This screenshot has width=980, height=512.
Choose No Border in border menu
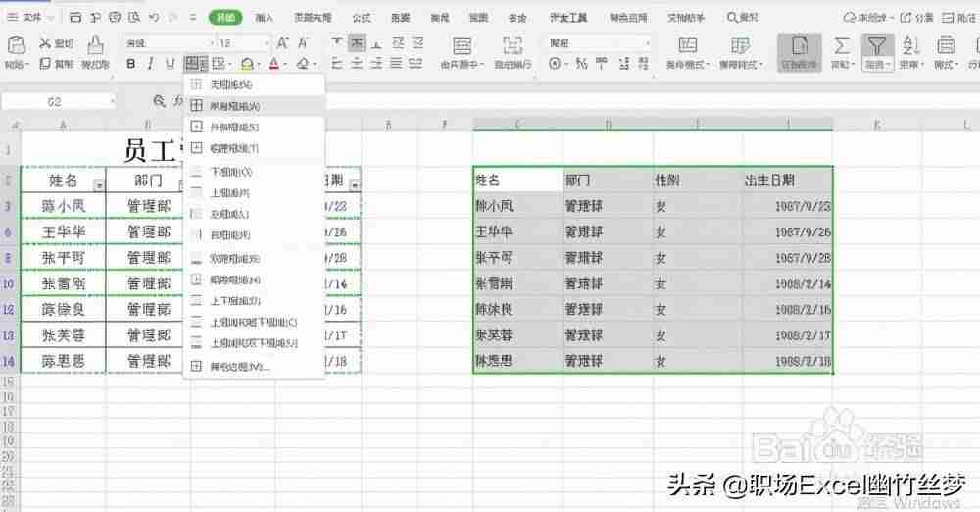[255, 84]
